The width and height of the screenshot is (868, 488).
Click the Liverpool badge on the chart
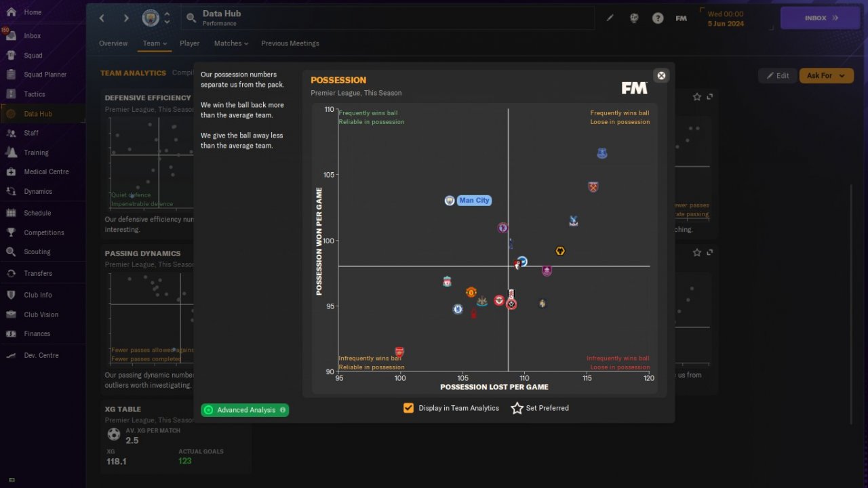click(x=447, y=281)
